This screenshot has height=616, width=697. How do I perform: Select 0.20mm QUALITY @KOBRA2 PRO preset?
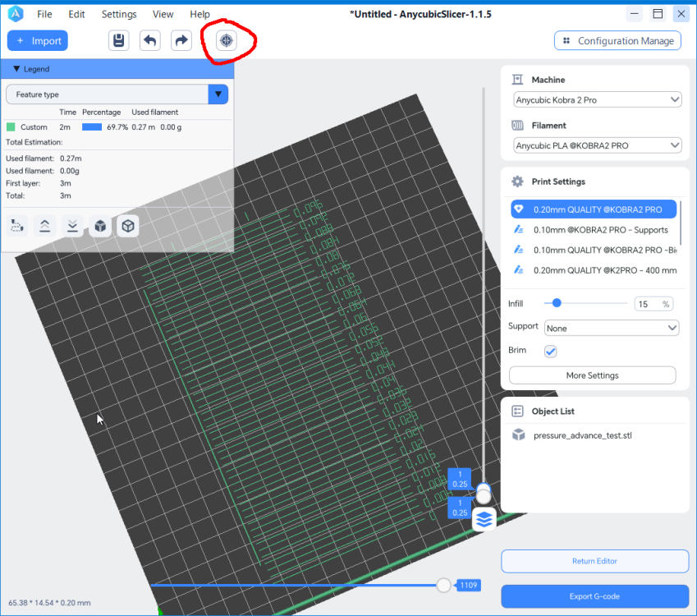coord(594,209)
